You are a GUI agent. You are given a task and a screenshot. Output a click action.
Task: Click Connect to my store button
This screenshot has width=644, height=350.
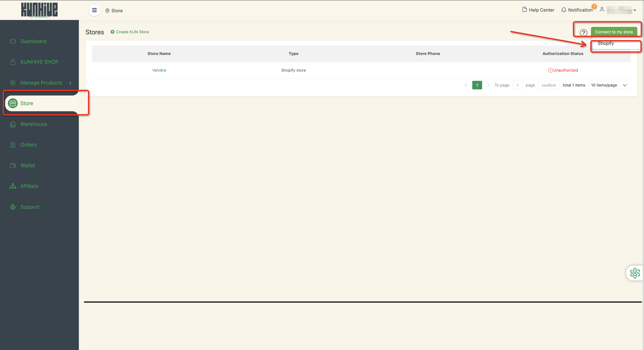[614, 32]
